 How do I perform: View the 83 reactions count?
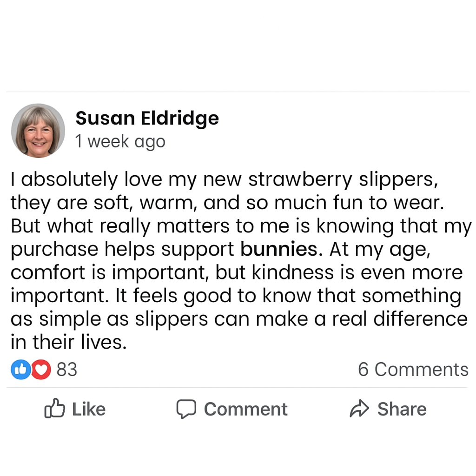pos(66,370)
